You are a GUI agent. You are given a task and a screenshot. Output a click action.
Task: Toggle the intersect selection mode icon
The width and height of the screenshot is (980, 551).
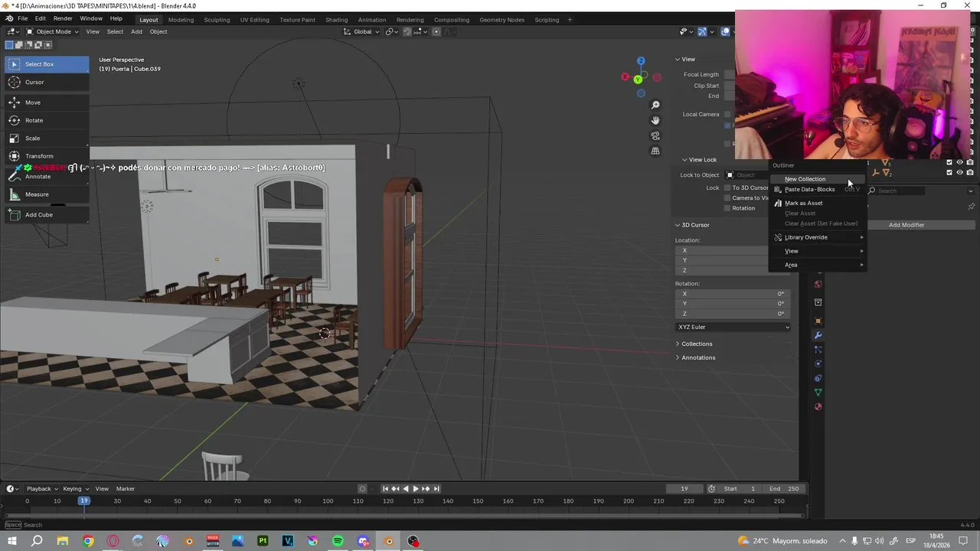(47, 45)
